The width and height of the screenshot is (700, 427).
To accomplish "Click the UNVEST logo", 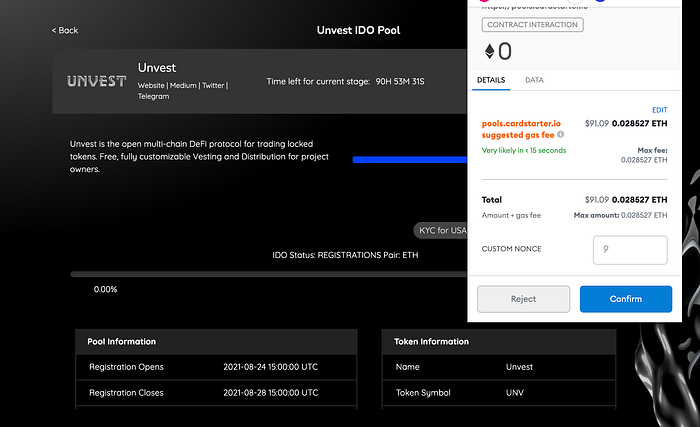I will point(96,81).
